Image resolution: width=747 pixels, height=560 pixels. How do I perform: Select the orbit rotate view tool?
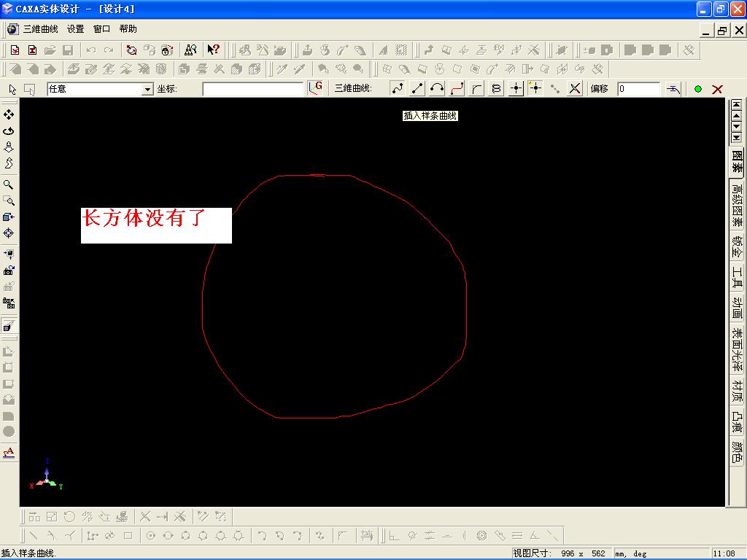[9, 131]
